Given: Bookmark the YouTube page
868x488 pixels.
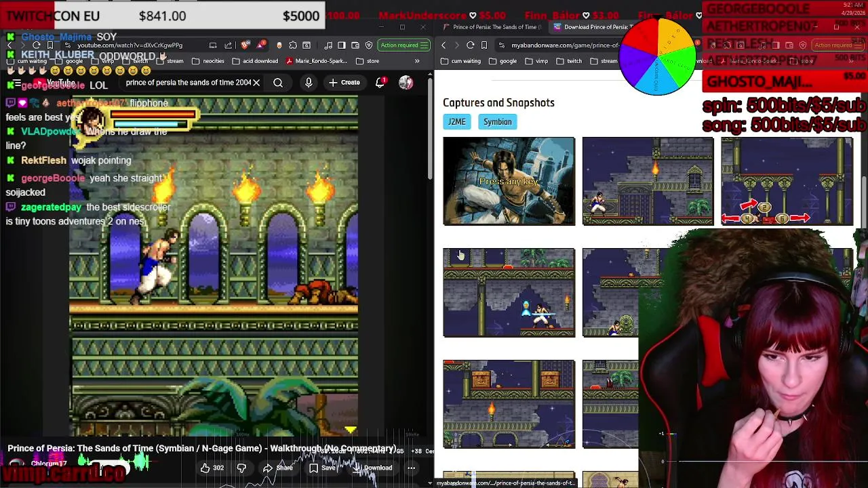Looking at the screenshot, I should coord(50,45).
